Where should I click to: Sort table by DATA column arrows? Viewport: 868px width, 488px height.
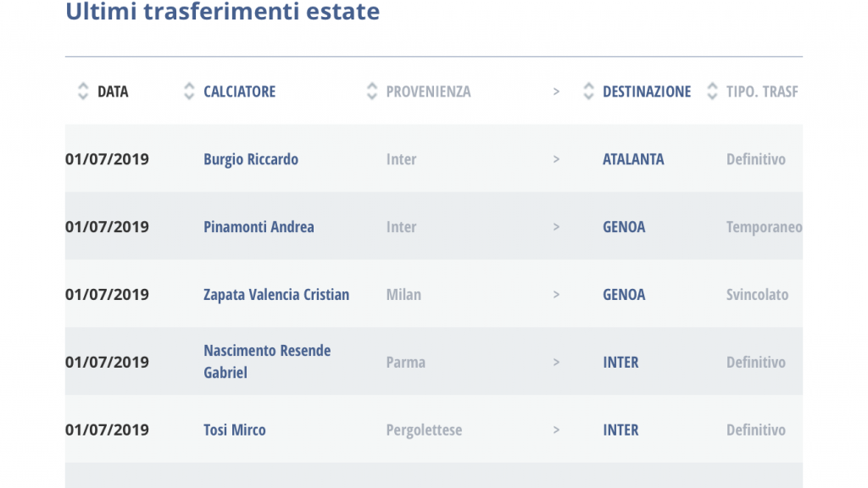[83, 91]
